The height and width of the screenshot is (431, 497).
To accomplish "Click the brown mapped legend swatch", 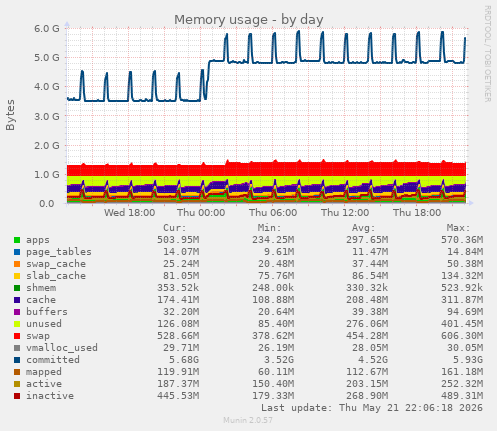I will click(x=17, y=372).
